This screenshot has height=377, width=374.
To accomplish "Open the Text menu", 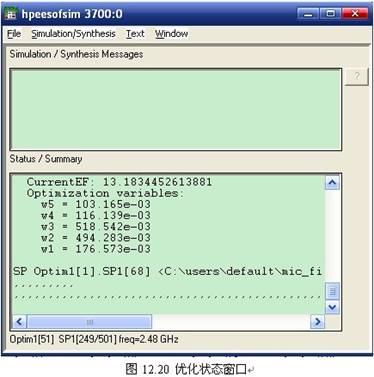I will pyautogui.click(x=135, y=34).
